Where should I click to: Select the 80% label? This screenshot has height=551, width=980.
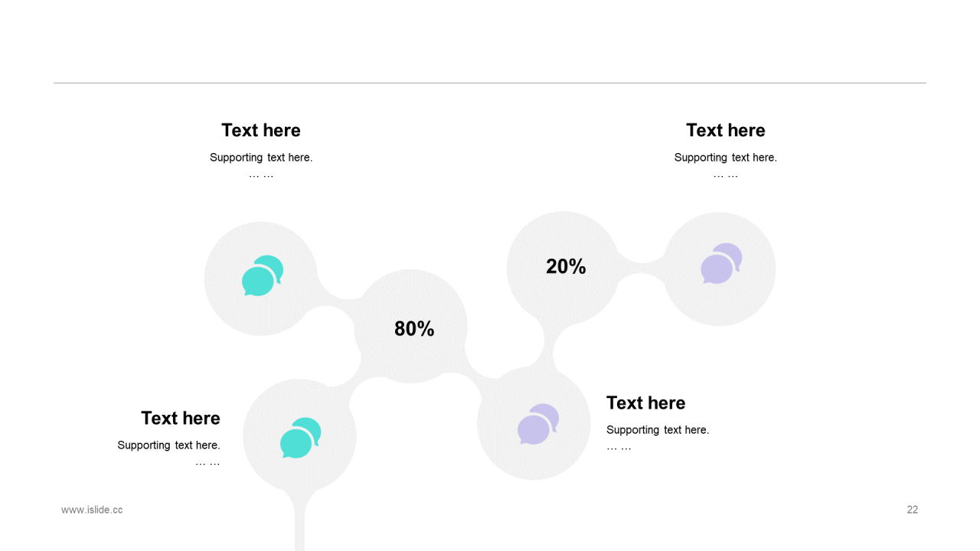(414, 329)
